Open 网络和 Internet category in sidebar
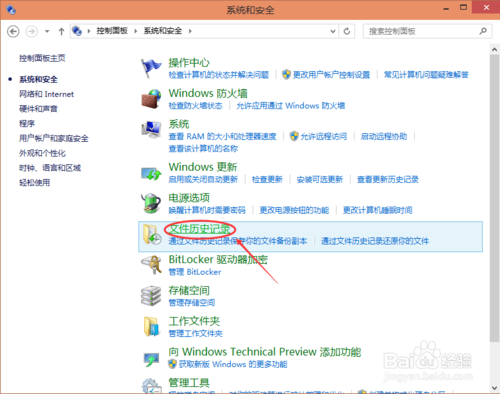 [46, 94]
